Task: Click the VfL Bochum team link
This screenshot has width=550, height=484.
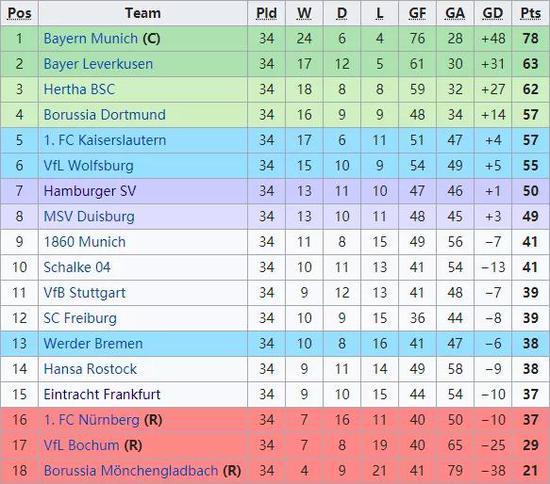Action: (81, 445)
